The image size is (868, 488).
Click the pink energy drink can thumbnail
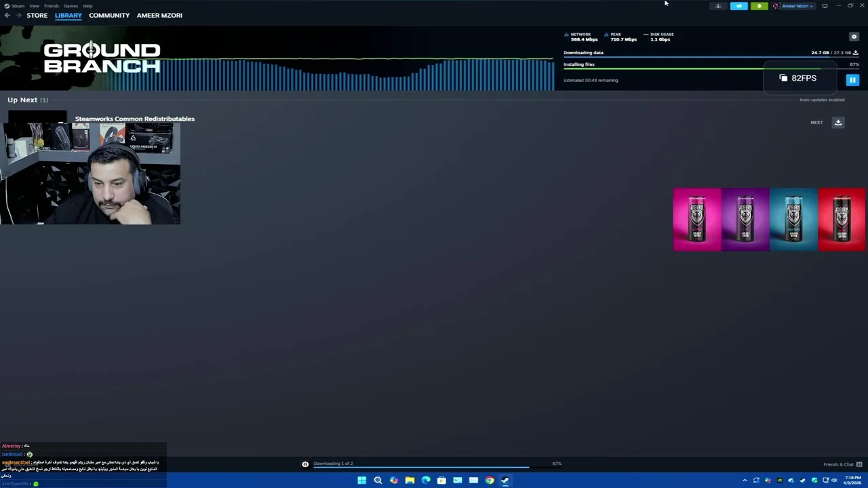pyautogui.click(x=697, y=220)
